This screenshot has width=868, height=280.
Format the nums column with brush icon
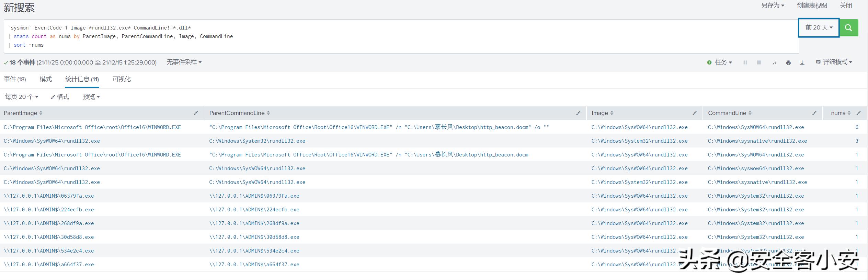pyautogui.click(x=858, y=113)
